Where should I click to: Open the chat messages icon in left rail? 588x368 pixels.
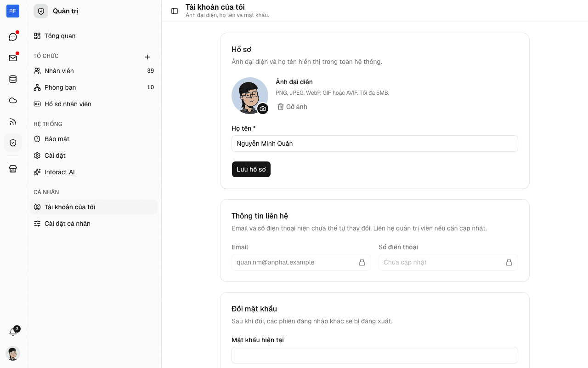coord(13,37)
